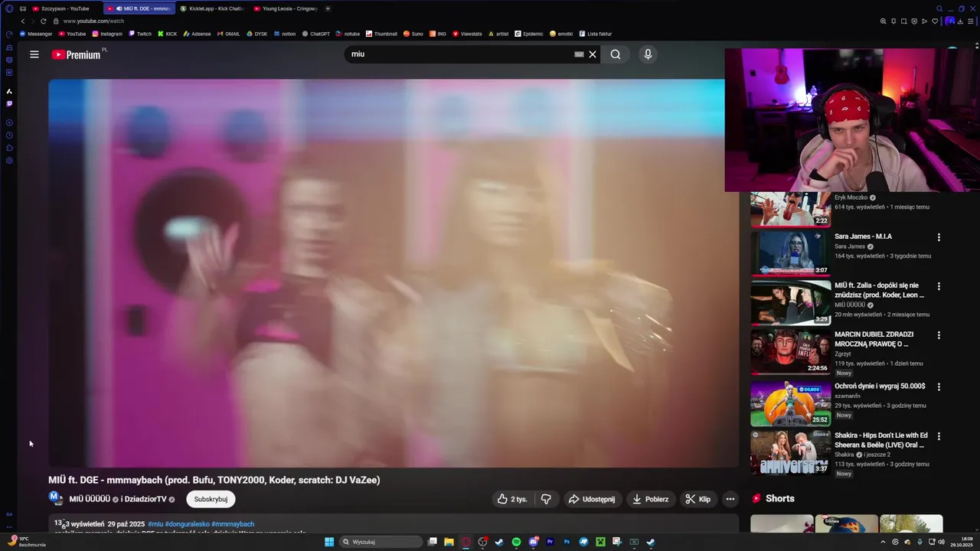This screenshot has height=551, width=980.
Task: Click the #donguralesko hashtag link
Action: click(188, 524)
